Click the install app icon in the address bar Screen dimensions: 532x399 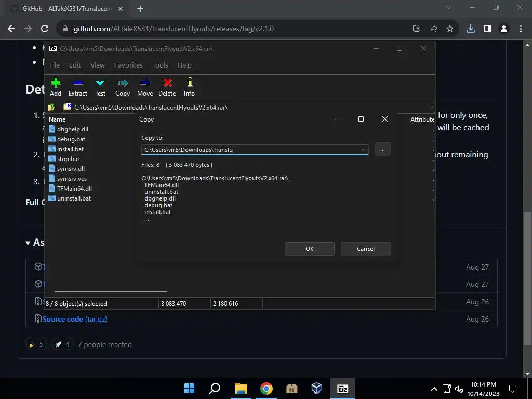point(417,29)
